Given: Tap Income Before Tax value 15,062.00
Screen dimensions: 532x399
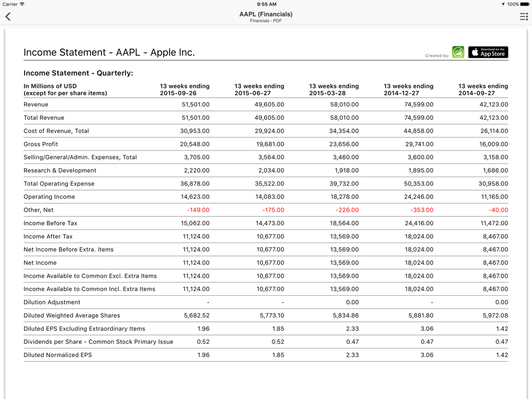Looking at the screenshot, I should point(195,223).
